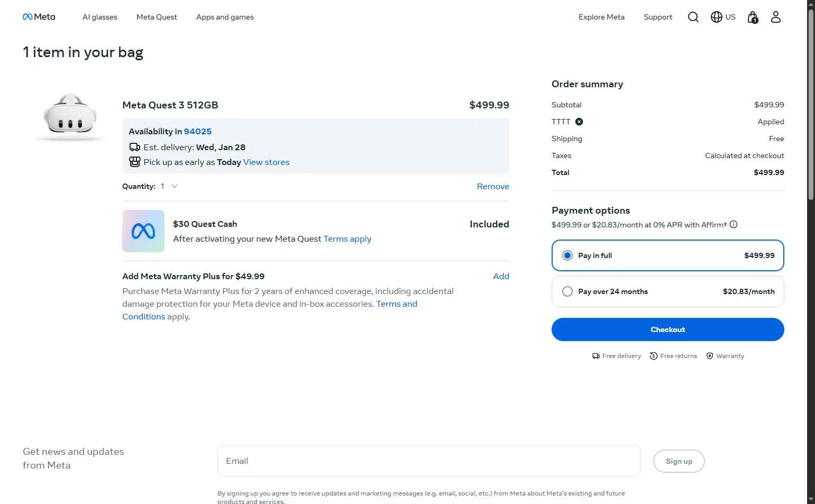Click the Meta logo

click(39, 17)
